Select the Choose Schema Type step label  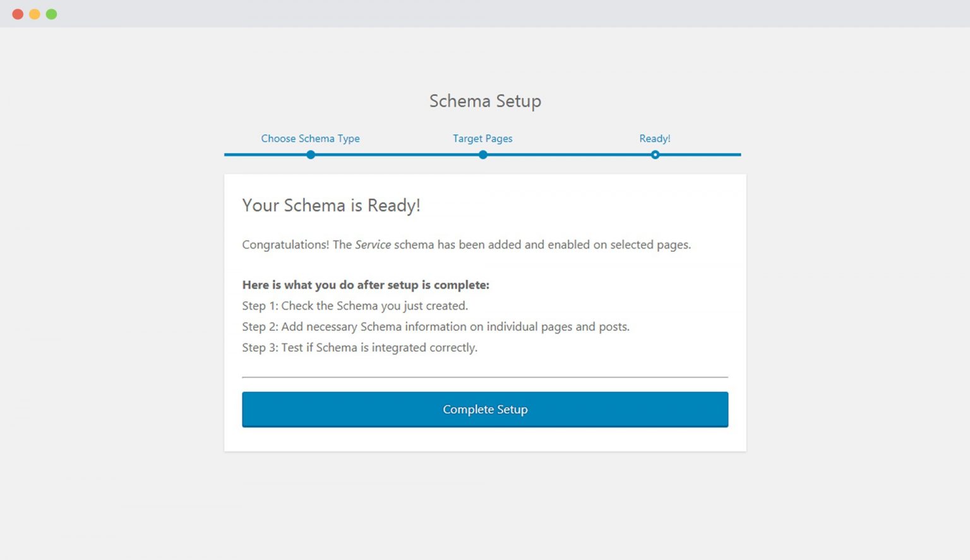(x=310, y=138)
